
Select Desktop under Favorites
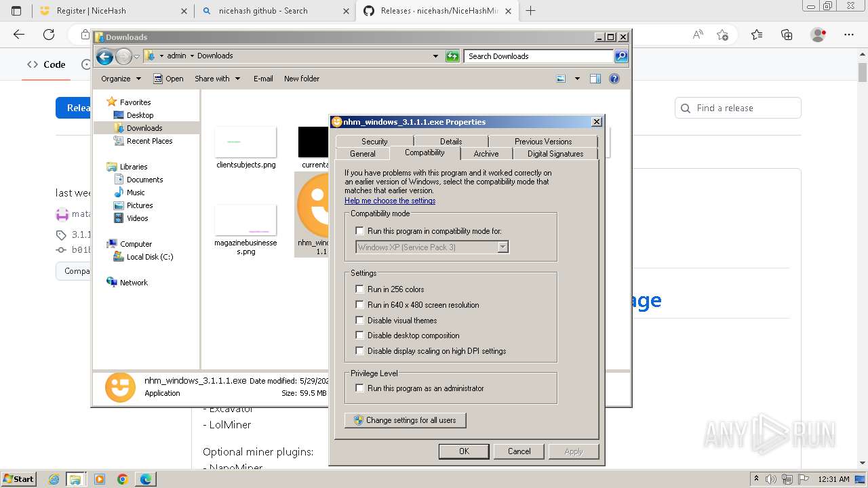coord(140,115)
